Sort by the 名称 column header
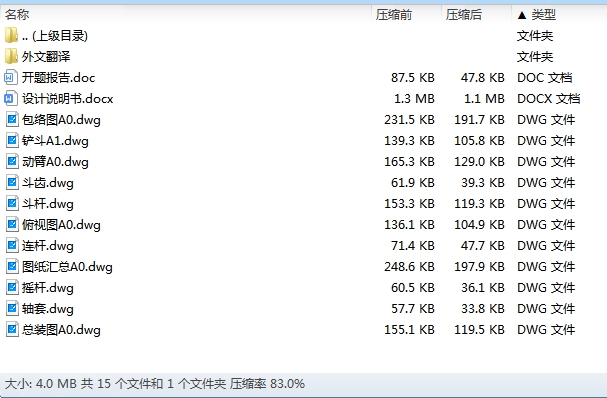Image resolution: width=607 pixels, height=398 pixels. point(186,15)
